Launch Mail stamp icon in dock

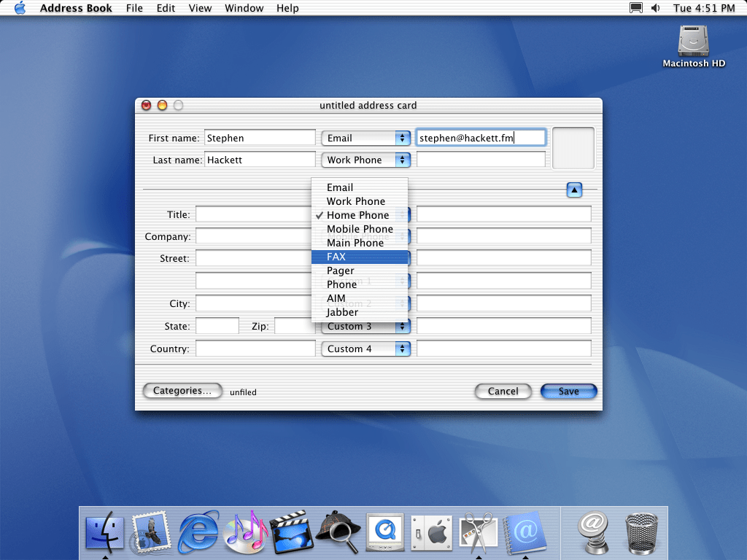pos(151,532)
